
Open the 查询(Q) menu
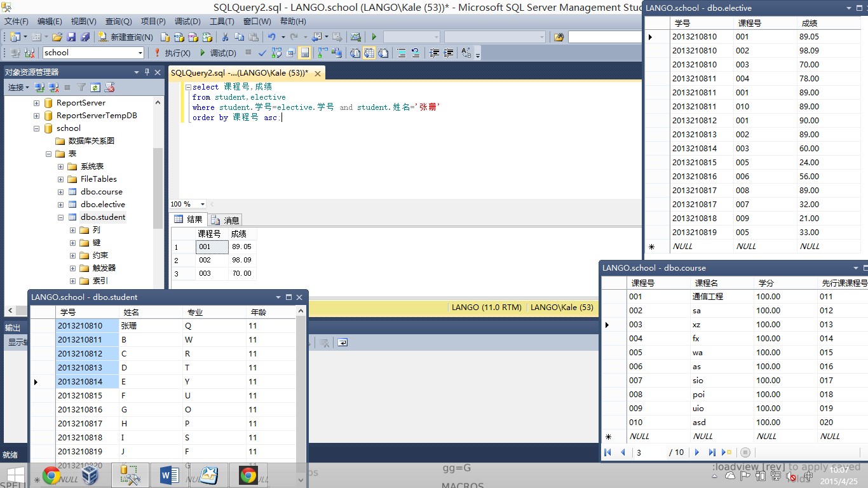pos(118,21)
